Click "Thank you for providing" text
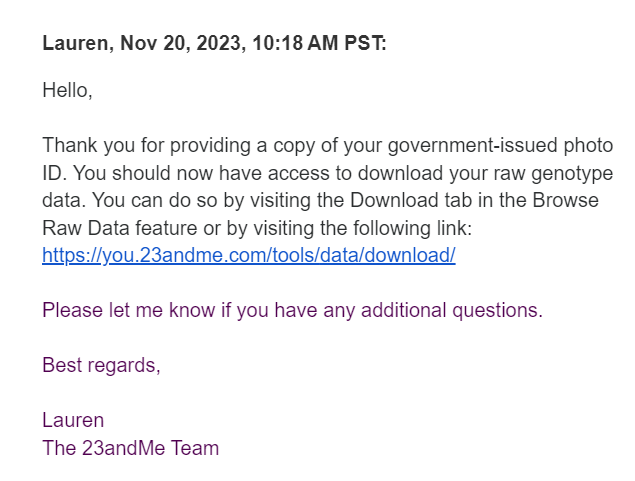635x481 pixels. (146, 145)
